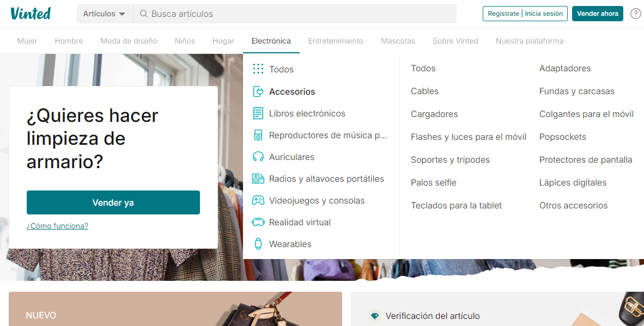The width and height of the screenshot is (644, 326).
Task: Click the Cargadores subcategory link
Action: click(434, 114)
